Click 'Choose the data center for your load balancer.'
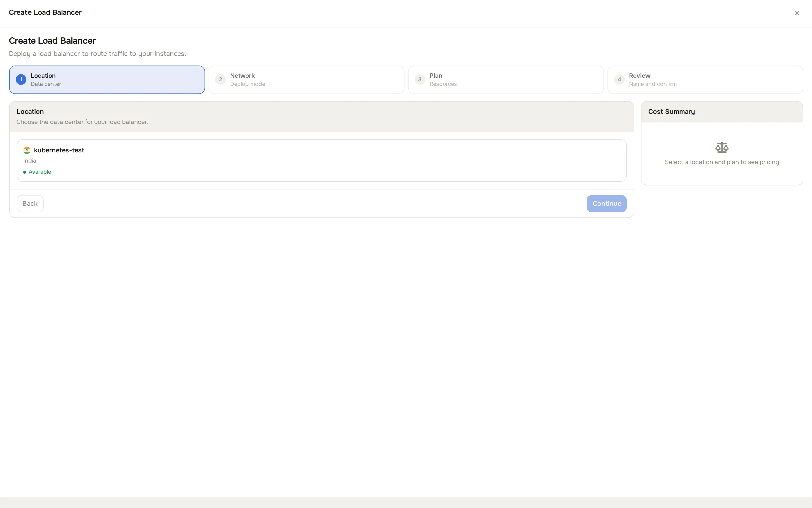 (x=82, y=122)
